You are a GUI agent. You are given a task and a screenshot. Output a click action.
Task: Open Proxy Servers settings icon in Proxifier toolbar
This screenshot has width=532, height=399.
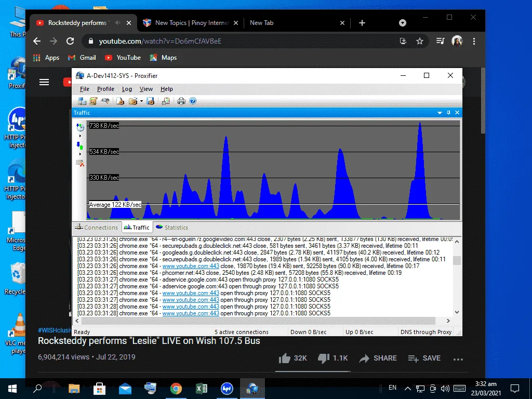(82, 101)
